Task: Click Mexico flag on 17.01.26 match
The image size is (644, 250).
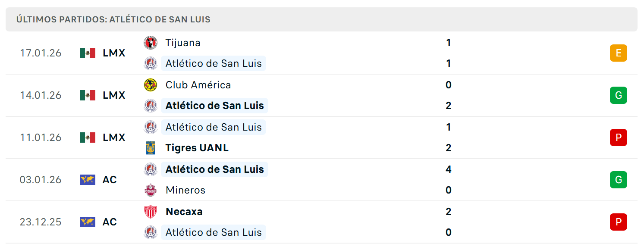Action: click(x=88, y=53)
